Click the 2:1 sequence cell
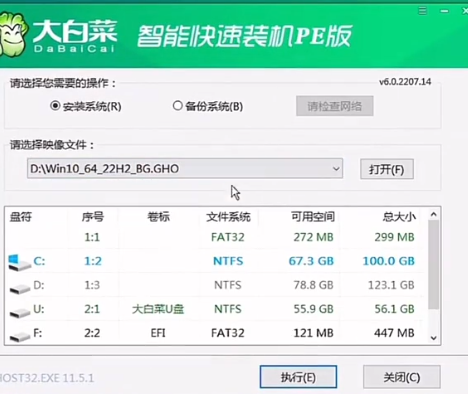The width and height of the screenshot is (468, 394). tap(92, 309)
